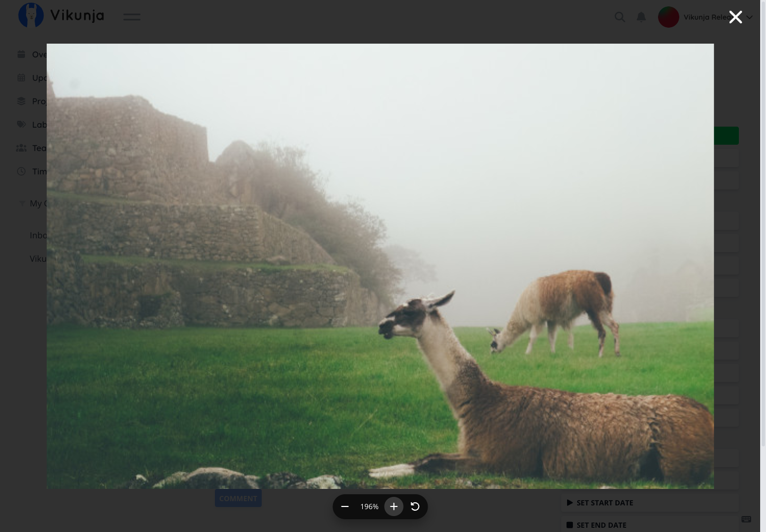The height and width of the screenshot is (532, 766).
Task: Click SET START DATE button
Action: 650,503
